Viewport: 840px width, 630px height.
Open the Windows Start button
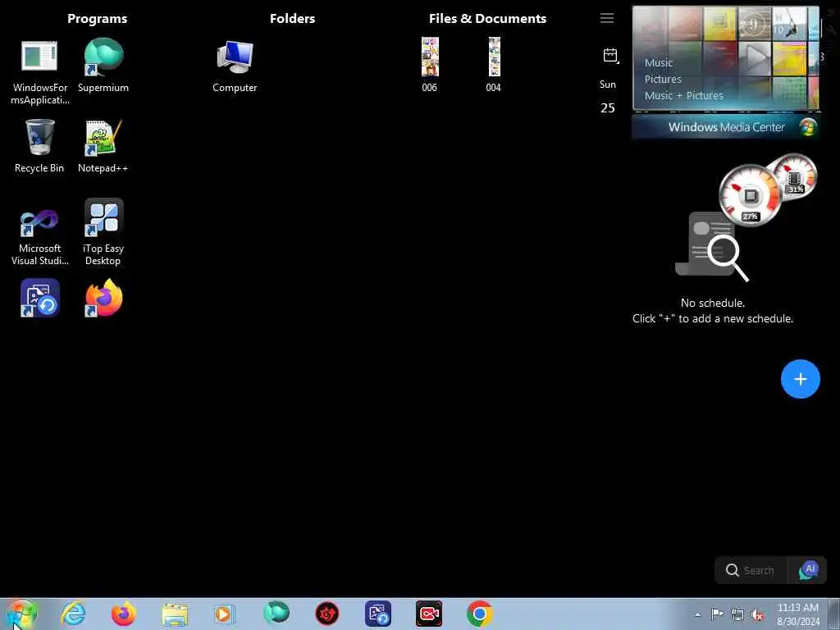point(22,614)
